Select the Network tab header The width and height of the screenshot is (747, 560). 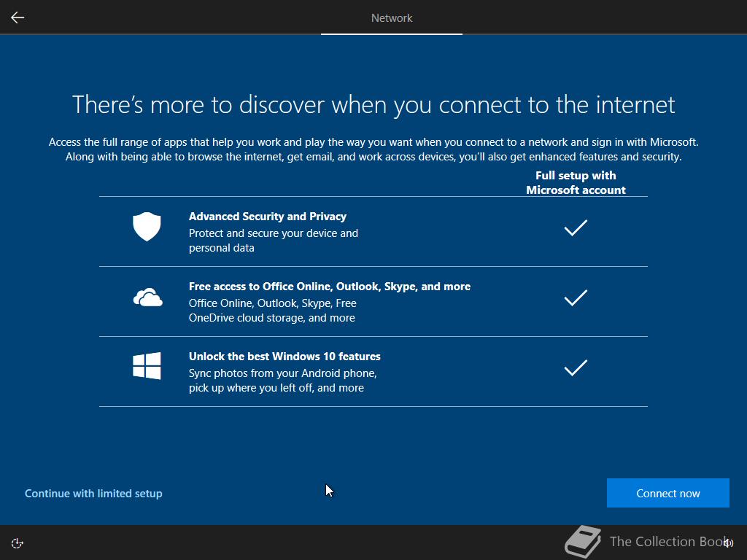click(392, 18)
